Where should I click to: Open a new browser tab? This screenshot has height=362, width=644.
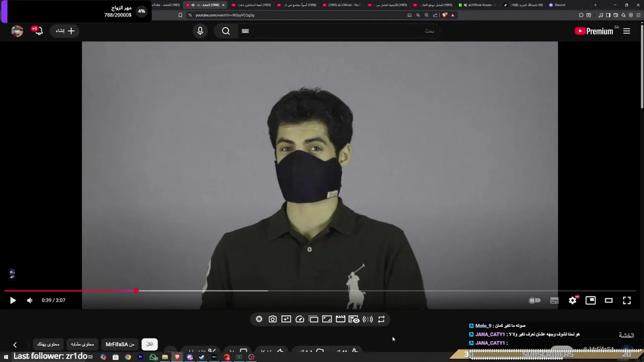click(x=595, y=5)
